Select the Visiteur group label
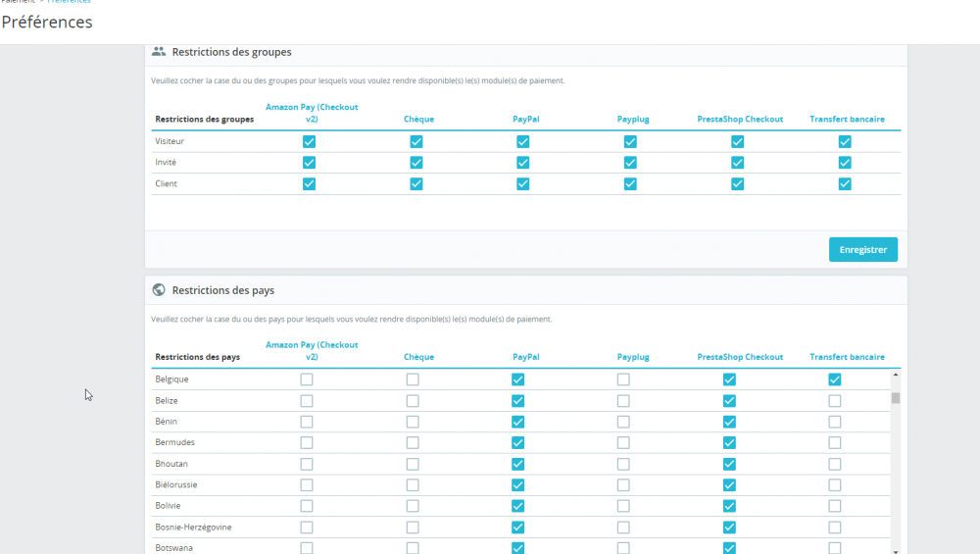 pos(170,141)
